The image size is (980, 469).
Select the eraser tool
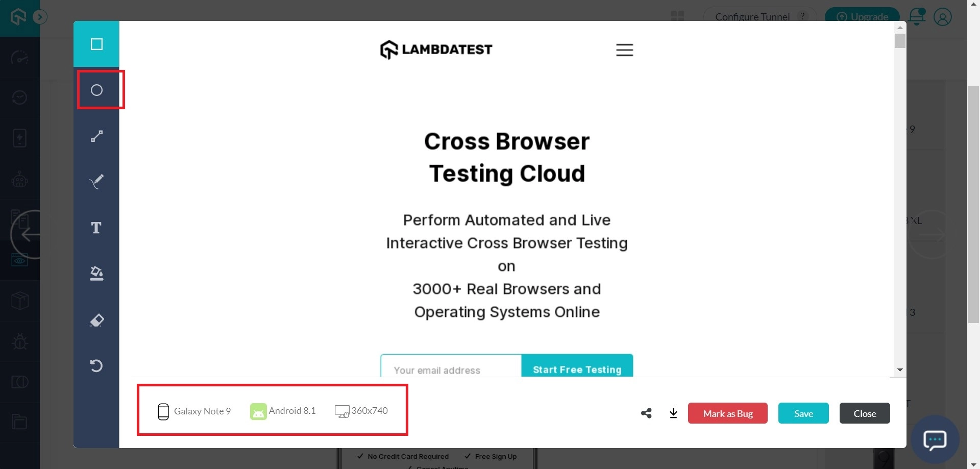click(x=96, y=320)
